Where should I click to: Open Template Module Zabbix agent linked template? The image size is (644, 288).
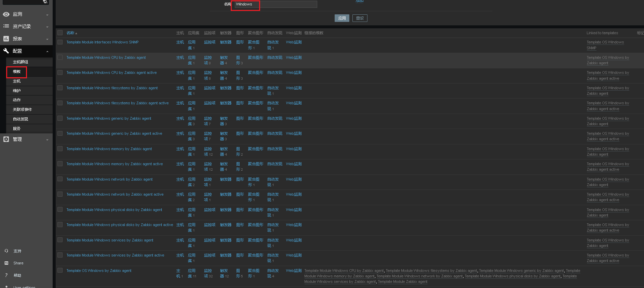point(403,282)
